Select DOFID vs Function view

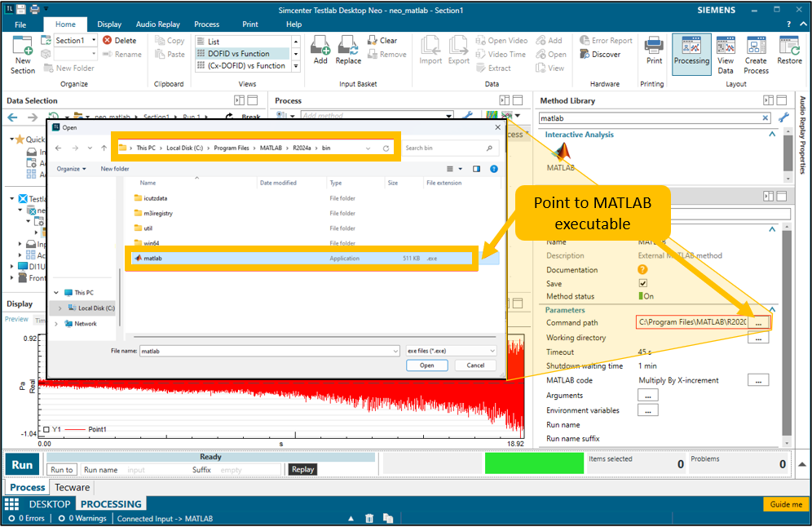[x=242, y=53]
